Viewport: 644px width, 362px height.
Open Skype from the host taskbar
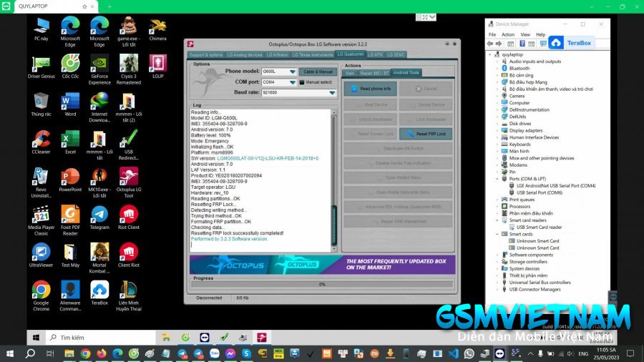(x=246, y=353)
